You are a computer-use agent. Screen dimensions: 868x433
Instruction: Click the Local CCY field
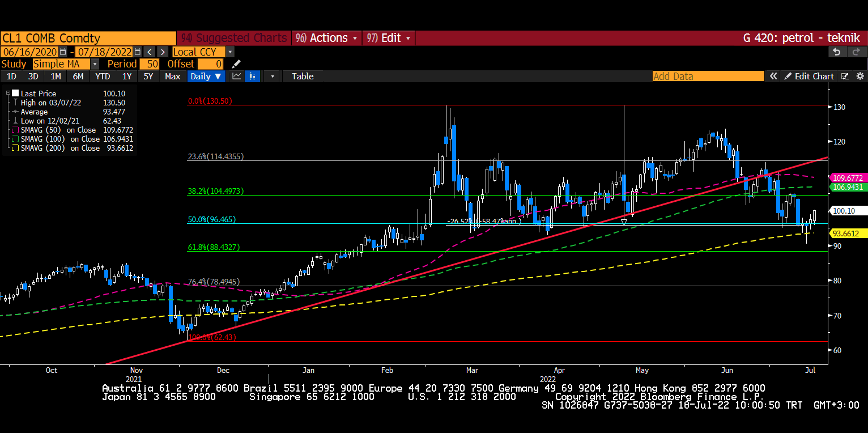coord(199,52)
